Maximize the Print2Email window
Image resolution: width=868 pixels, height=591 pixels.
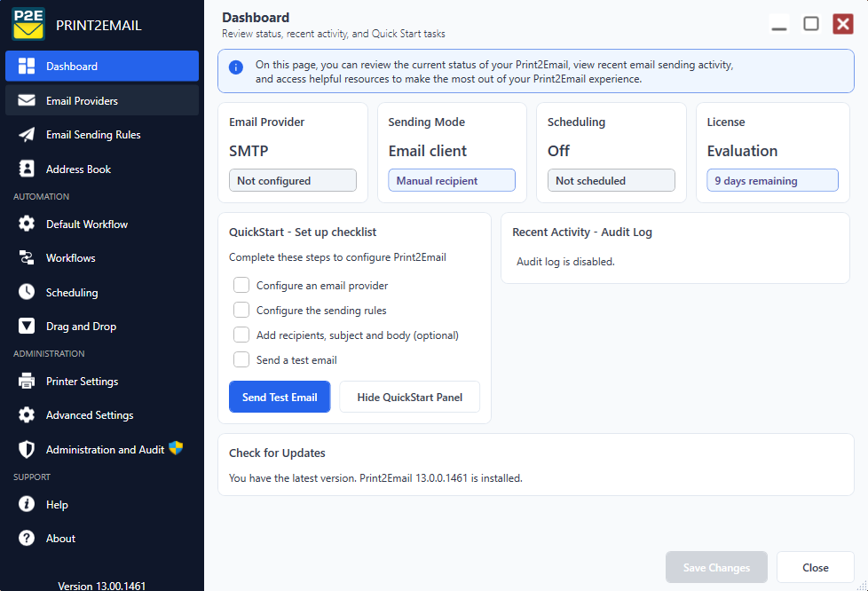coord(811,24)
